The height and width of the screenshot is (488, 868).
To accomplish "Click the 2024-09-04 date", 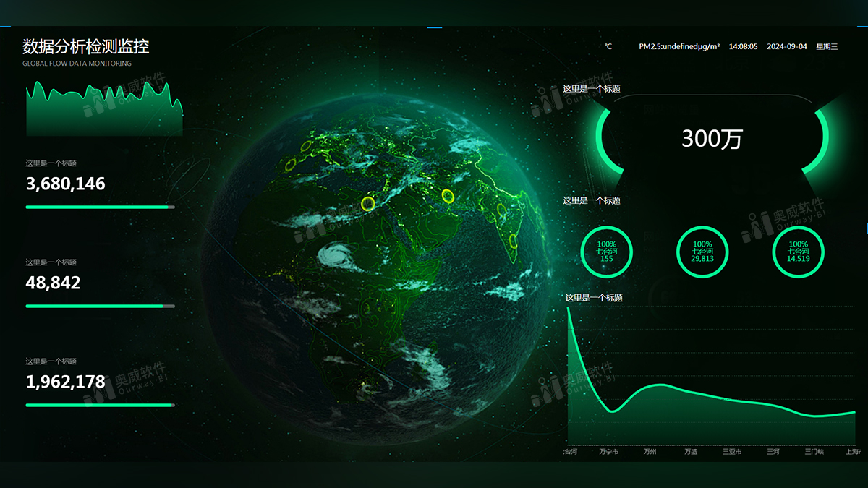I will pos(787,46).
